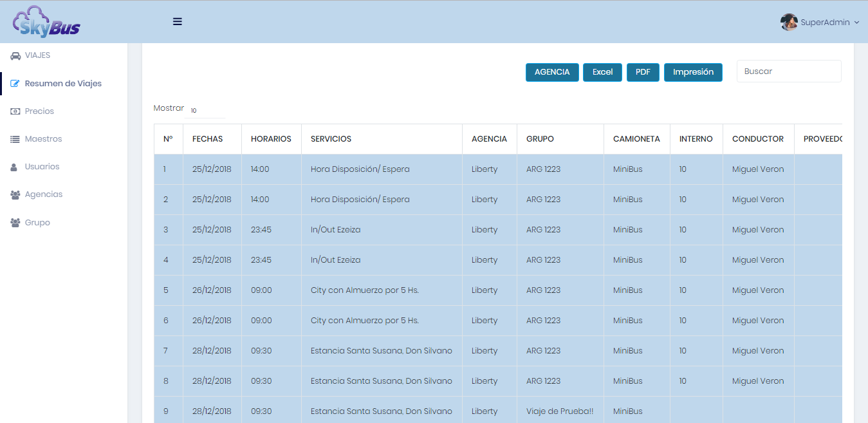868x423 pixels.
Task: Click the money icon beside Precios
Action: (x=15, y=111)
